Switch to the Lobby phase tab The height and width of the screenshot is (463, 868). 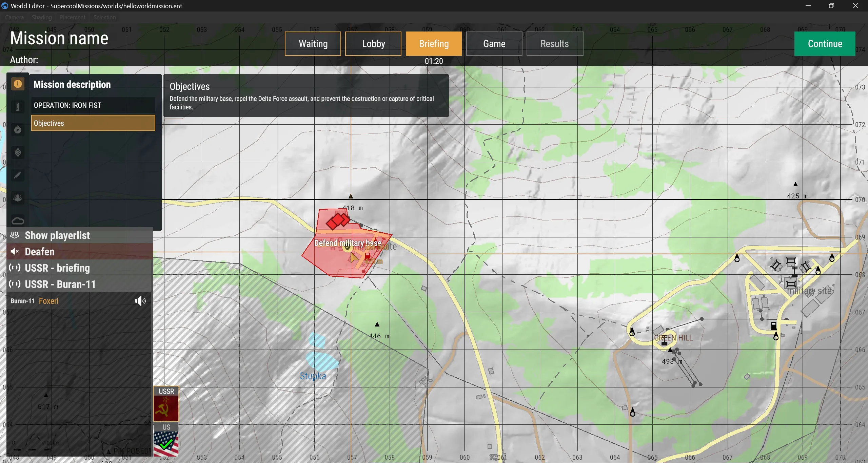[373, 44]
